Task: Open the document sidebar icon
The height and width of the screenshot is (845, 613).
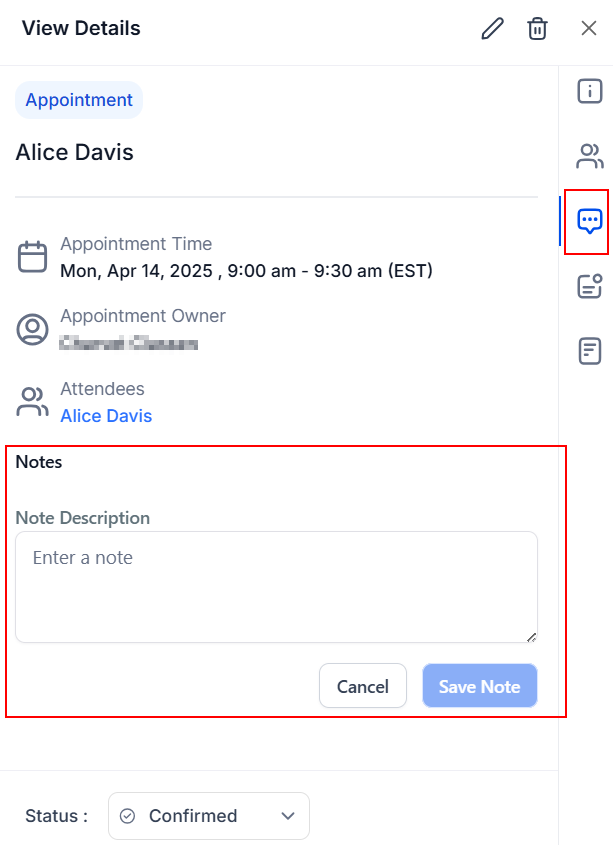Action: pyautogui.click(x=590, y=351)
